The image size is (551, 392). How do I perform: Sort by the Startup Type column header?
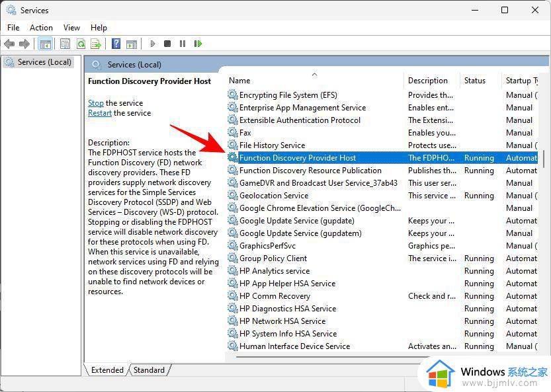(520, 81)
